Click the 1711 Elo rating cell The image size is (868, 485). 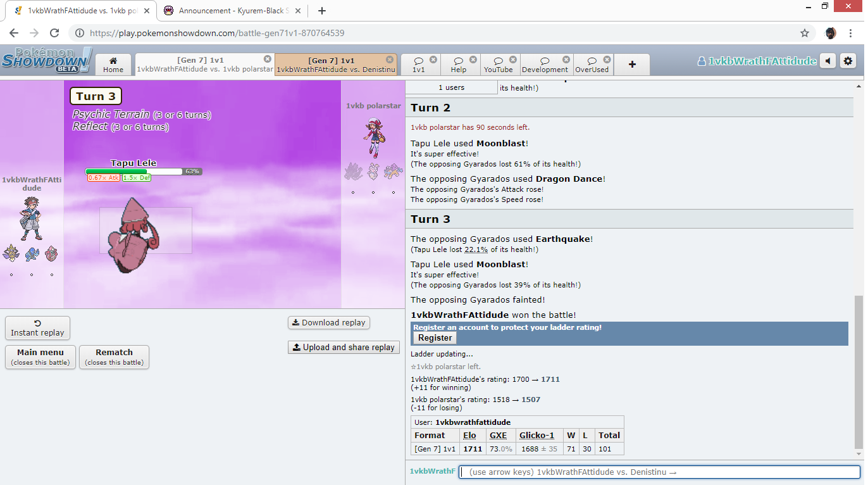[x=473, y=449]
